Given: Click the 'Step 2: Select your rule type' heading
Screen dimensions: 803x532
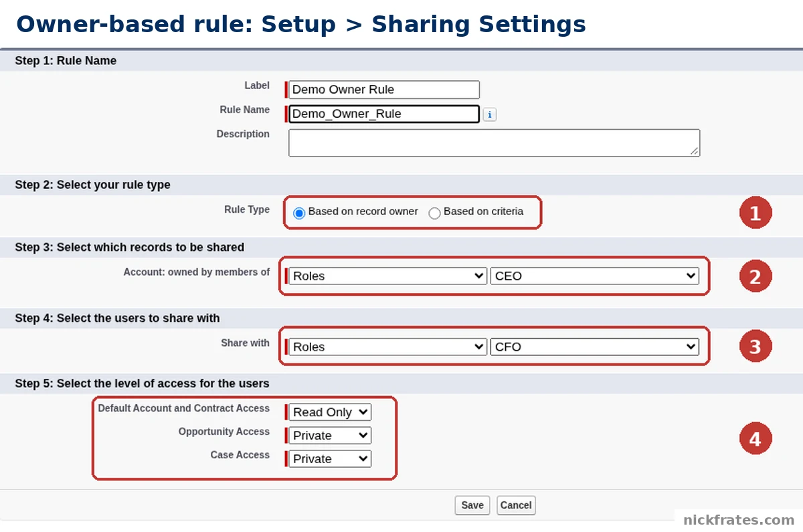Looking at the screenshot, I should coord(92,185).
